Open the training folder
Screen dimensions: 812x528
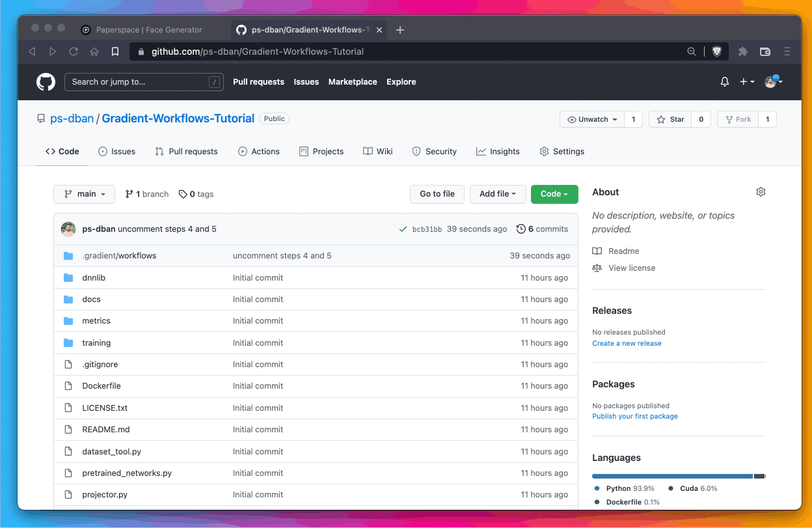(x=96, y=343)
